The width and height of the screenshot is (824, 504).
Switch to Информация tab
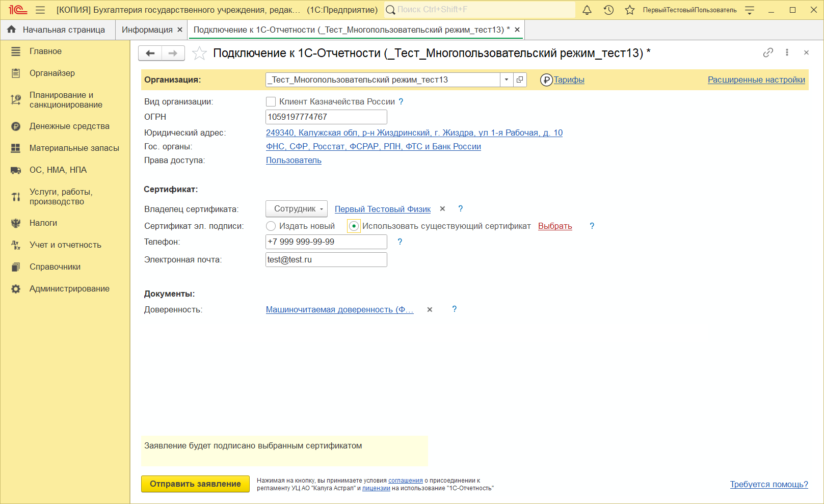click(x=147, y=30)
